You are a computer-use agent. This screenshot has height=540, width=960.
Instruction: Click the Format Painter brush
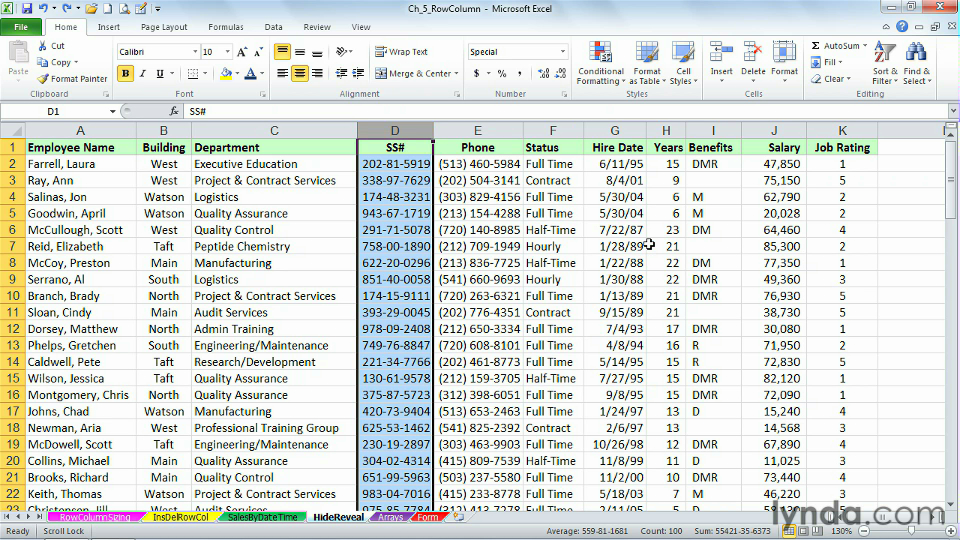click(42, 79)
